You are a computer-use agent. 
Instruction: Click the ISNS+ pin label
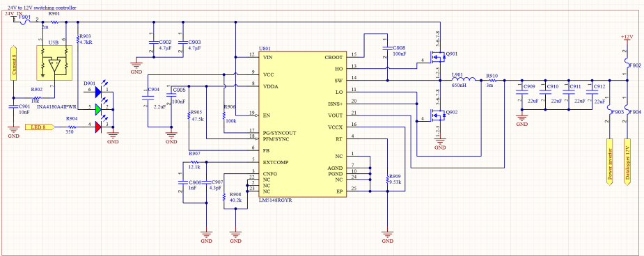coord(335,104)
